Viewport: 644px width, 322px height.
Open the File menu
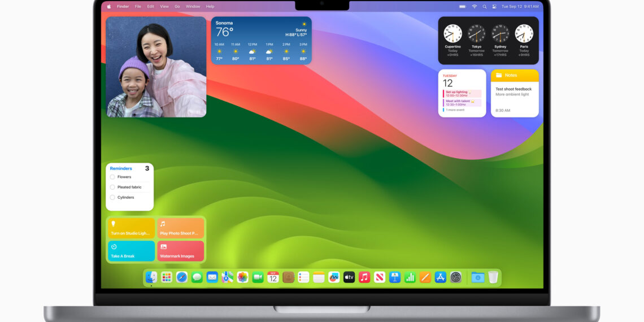pyautogui.click(x=138, y=6)
